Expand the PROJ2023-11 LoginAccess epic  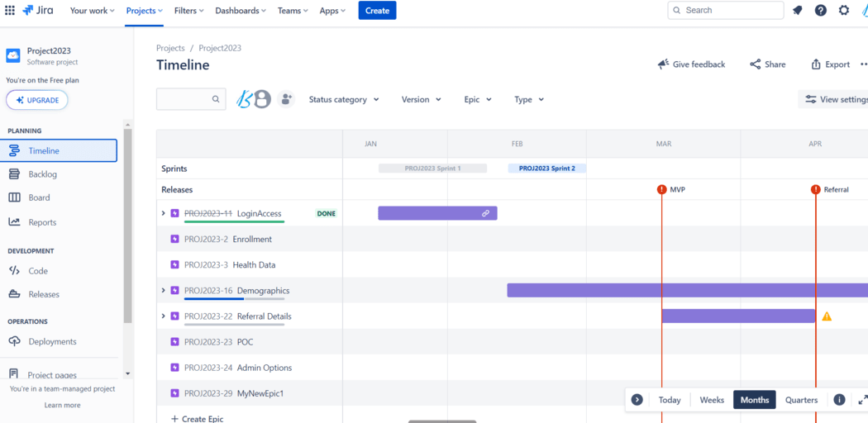pyautogui.click(x=163, y=213)
